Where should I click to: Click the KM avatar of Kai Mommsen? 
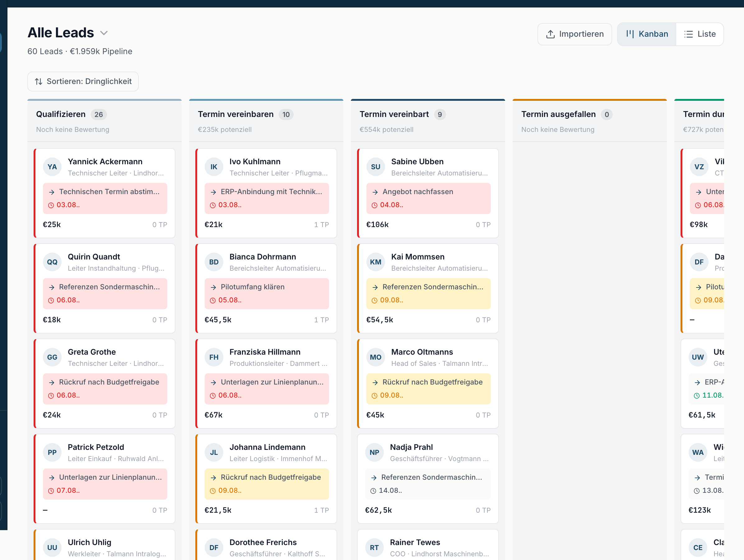tap(376, 262)
